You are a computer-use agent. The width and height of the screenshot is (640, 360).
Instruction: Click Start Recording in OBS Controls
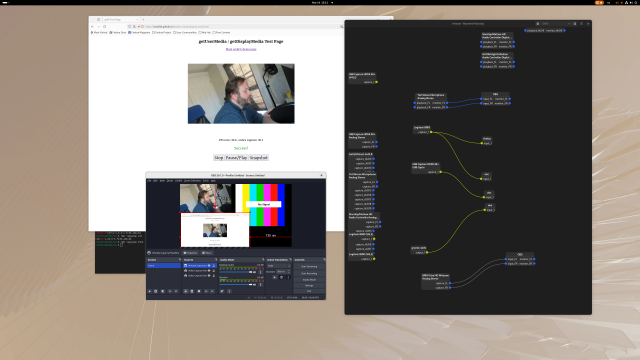(309, 273)
